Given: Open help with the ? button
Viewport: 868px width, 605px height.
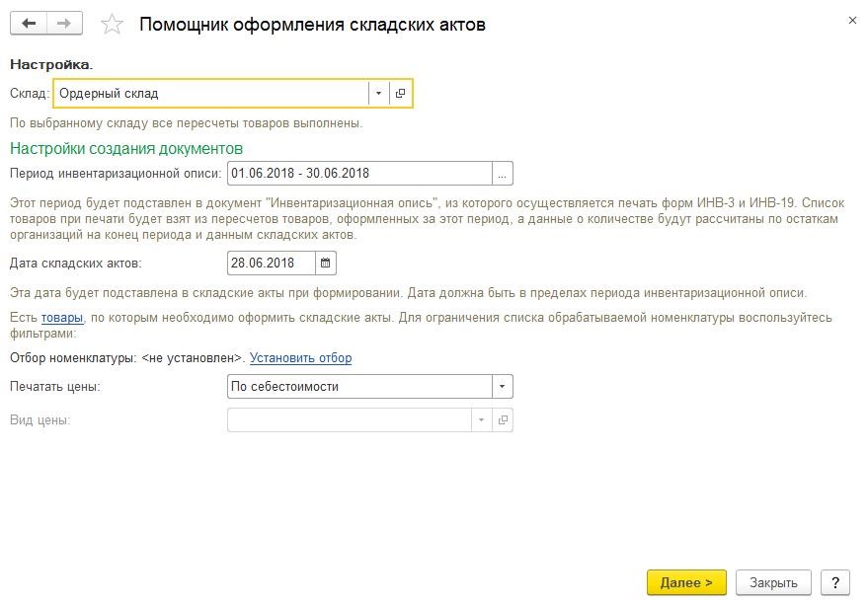Looking at the screenshot, I should tap(834, 583).
